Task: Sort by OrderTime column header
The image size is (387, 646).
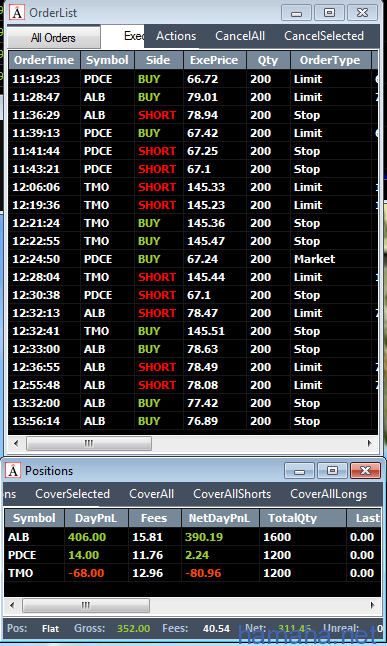Action: click(45, 60)
